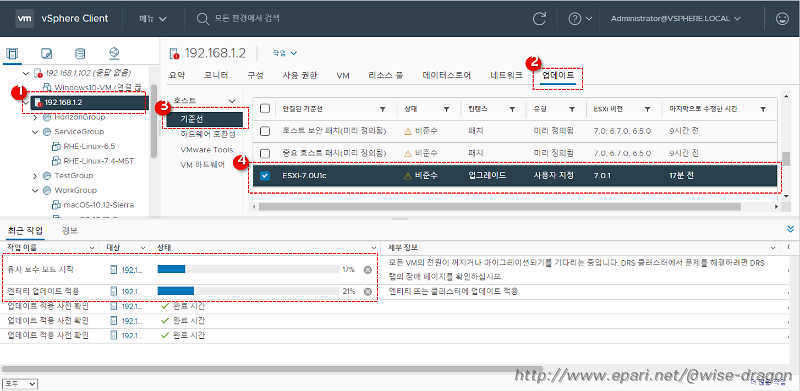Open the Hosts and Clusters inventory view
The image size is (800, 391).
[x=12, y=53]
